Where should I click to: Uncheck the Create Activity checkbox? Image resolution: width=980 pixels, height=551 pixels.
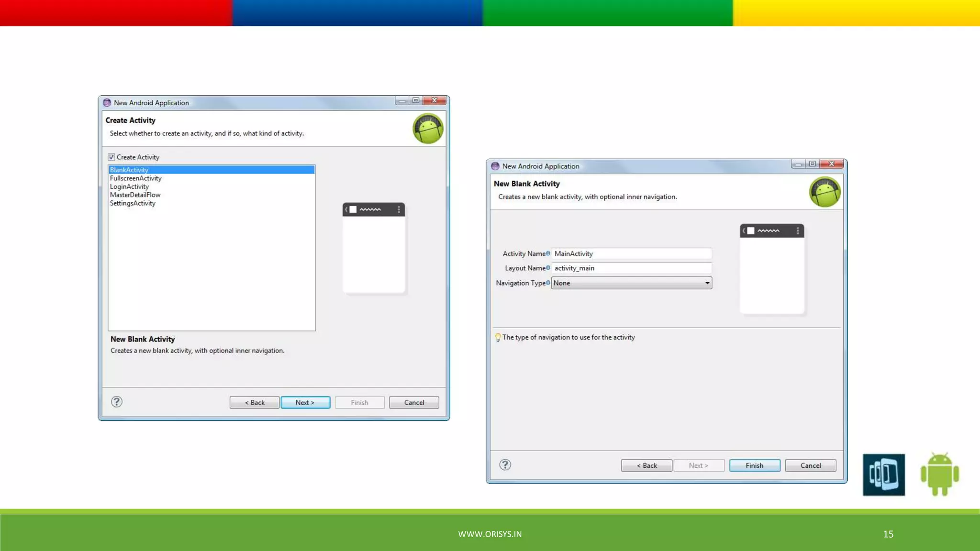click(x=111, y=157)
